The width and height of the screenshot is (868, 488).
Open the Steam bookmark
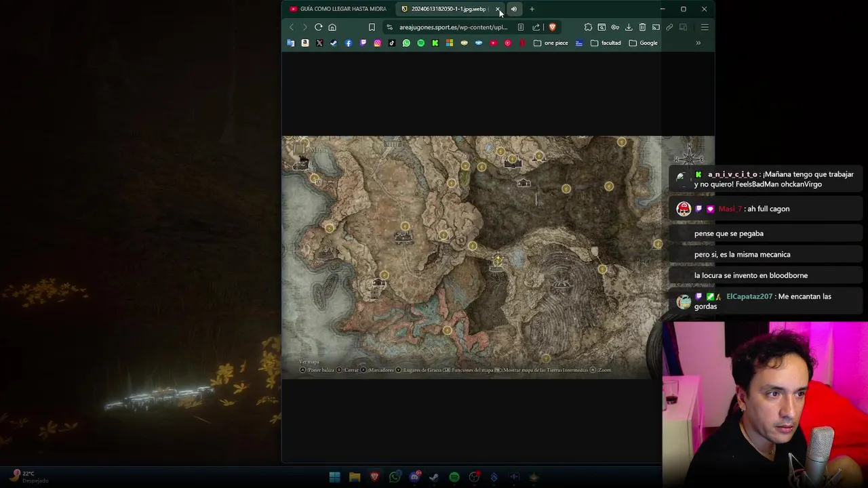pos(334,43)
